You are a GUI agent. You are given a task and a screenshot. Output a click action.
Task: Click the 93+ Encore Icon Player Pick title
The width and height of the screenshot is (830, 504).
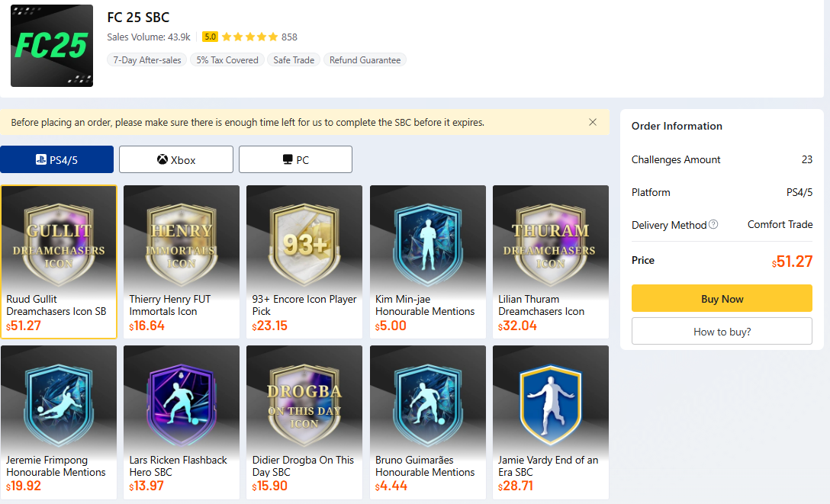[304, 305]
